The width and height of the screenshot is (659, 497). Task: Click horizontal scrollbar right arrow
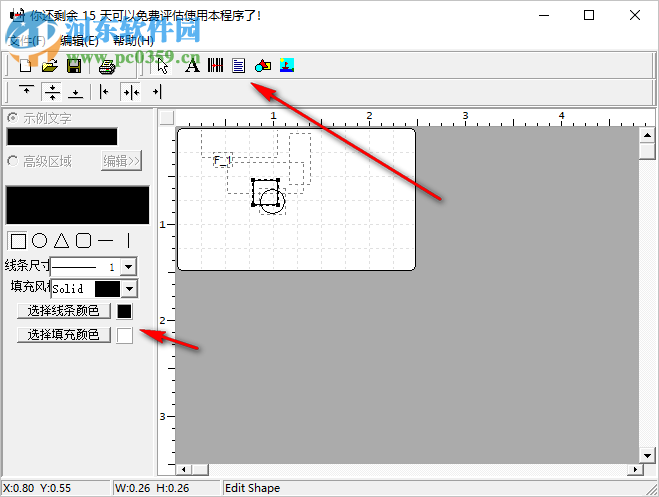point(635,469)
